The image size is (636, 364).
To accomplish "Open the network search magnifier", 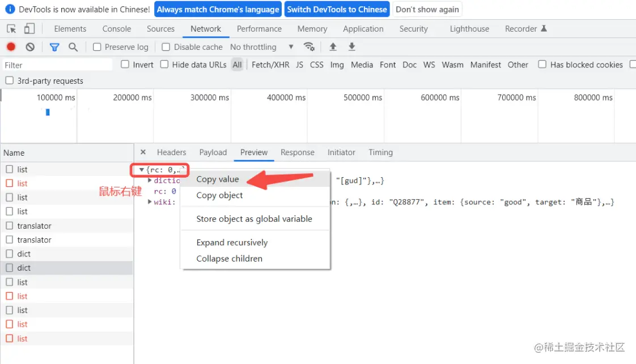I will click(x=73, y=47).
